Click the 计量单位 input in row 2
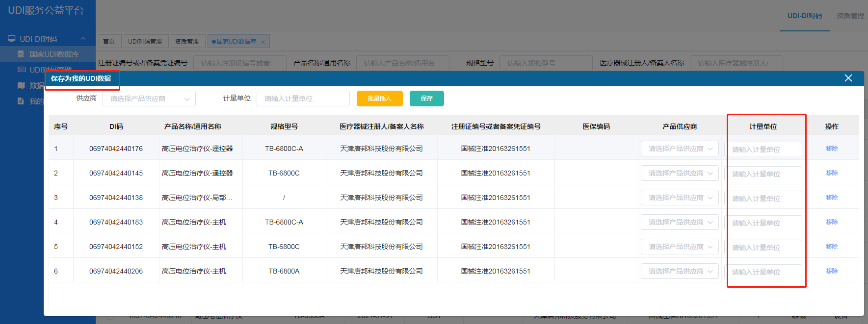The image size is (868, 324). click(x=764, y=174)
